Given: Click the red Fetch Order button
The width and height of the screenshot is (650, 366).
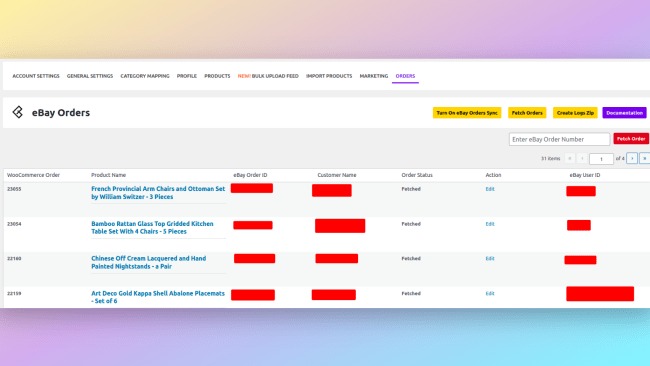Looking at the screenshot, I should [631, 139].
